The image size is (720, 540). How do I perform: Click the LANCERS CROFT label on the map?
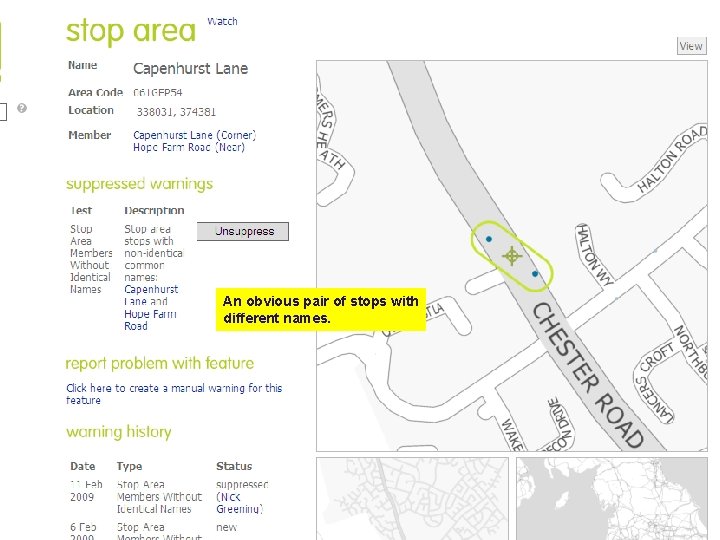(x=655, y=382)
